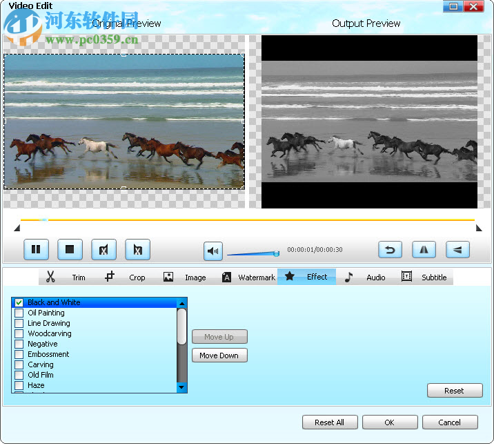Screen dimensions: 494x448
Task: Click the Watermark letter A icon
Action: pyautogui.click(x=226, y=277)
